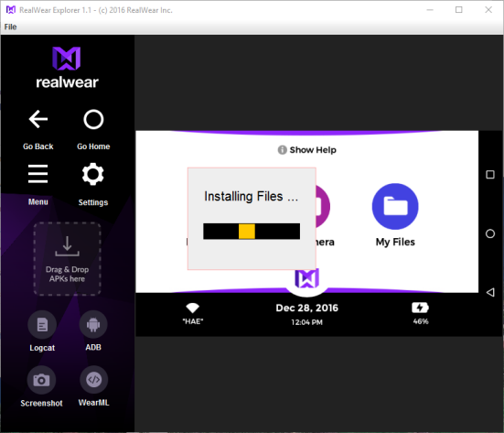Open the Logcat viewer icon
The image size is (504, 433).
coord(42,325)
